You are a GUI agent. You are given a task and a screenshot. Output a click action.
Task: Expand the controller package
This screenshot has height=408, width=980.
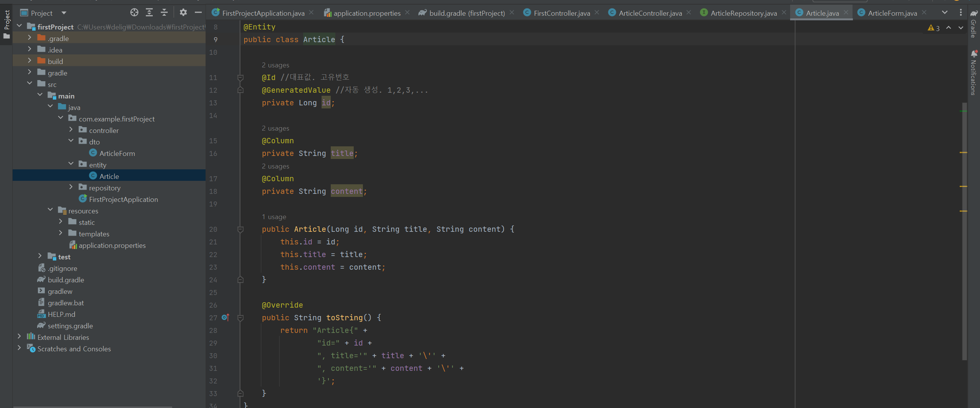coord(71,129)
